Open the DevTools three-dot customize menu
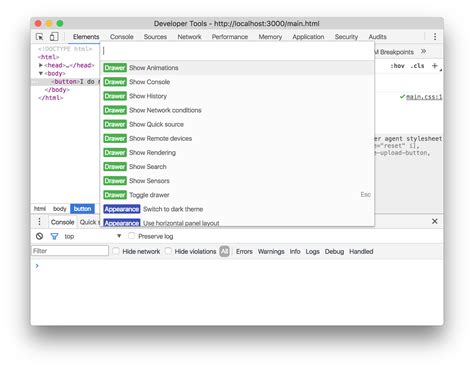Image resolution: width=474 pixels, height=369 pixels. (435, 37)
